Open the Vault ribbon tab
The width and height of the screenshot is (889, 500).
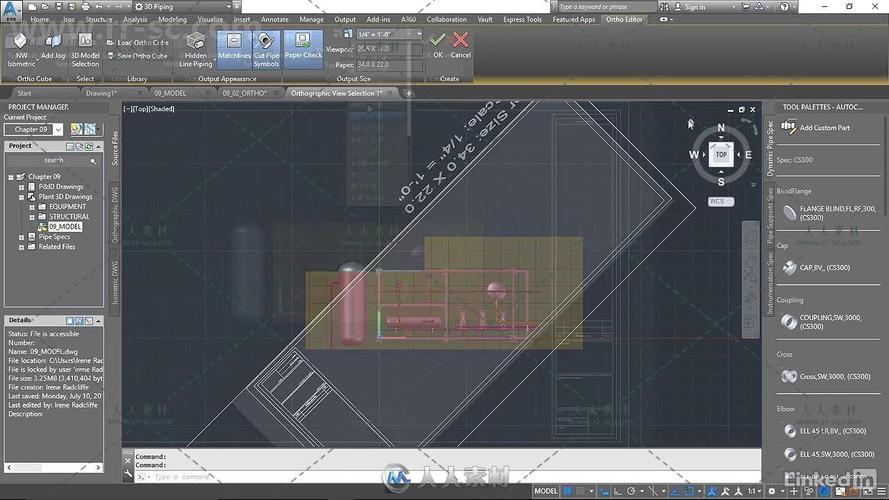485,19
